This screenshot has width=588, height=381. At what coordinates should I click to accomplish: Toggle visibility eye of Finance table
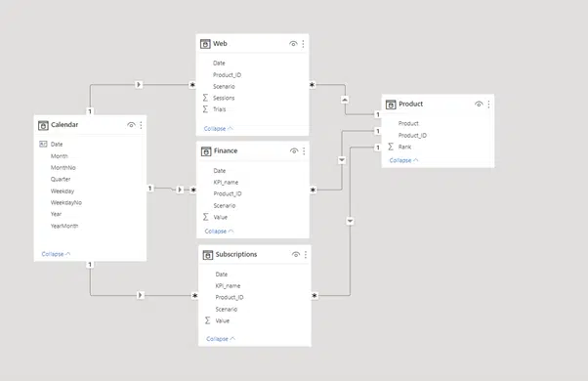pyautogui.click(x=294, y=151)
